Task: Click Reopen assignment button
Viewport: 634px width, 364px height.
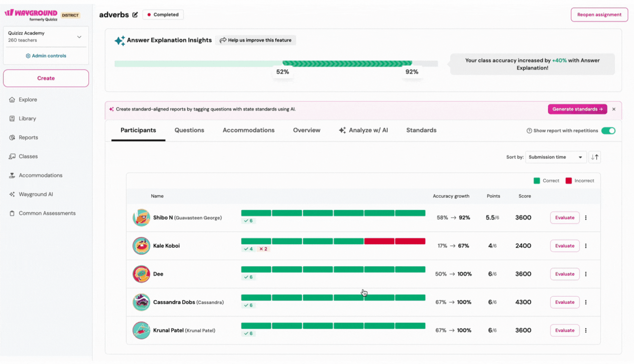Action: point(599,15)
